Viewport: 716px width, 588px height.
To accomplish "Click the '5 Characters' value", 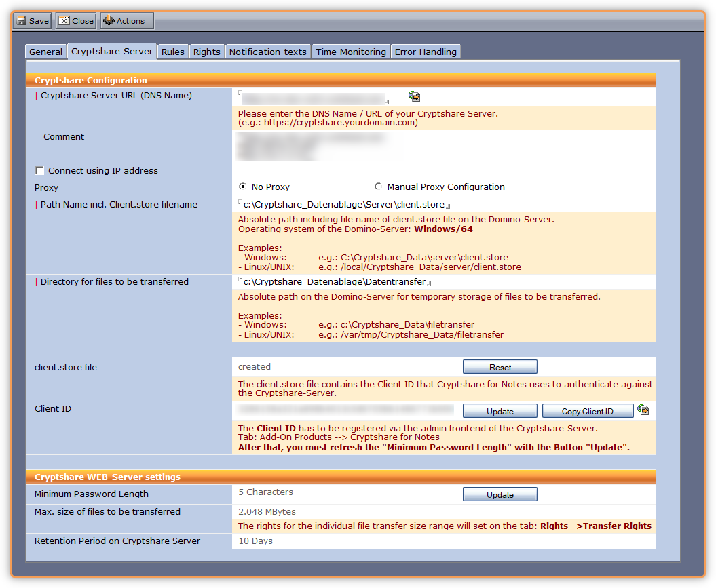I will [x=266, y=492].
